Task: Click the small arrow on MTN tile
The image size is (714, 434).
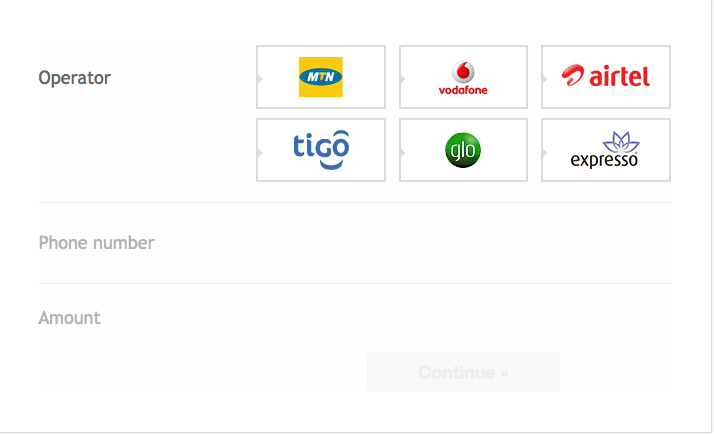Action: [x=260, y=79]
